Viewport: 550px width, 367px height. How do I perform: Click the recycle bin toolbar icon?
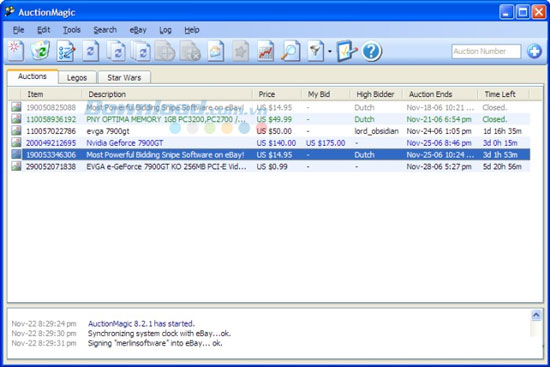point(40,51)
